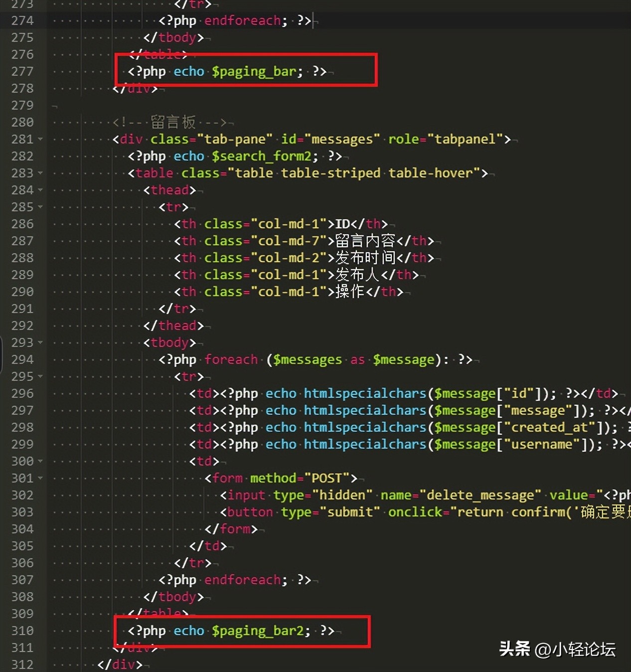The width and height of the screenshot is (631, 672).
Task: Click line number 294 in the gutter
Action: 22,360
